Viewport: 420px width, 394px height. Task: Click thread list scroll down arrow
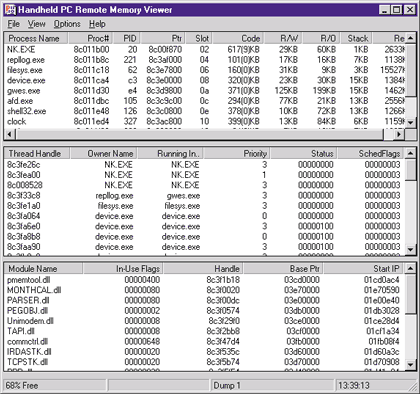click(x=411, y=249)
